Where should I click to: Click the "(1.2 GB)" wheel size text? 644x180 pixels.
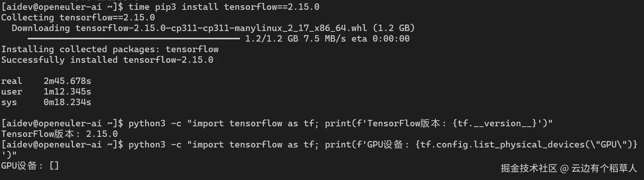[x=393, y=28]
